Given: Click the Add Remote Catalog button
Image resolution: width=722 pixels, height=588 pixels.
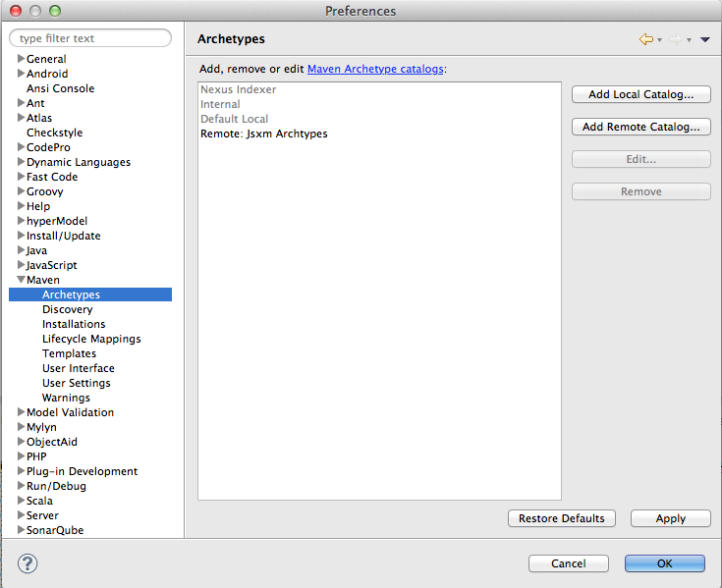Looking at the screenshot, I should (640, 127).
